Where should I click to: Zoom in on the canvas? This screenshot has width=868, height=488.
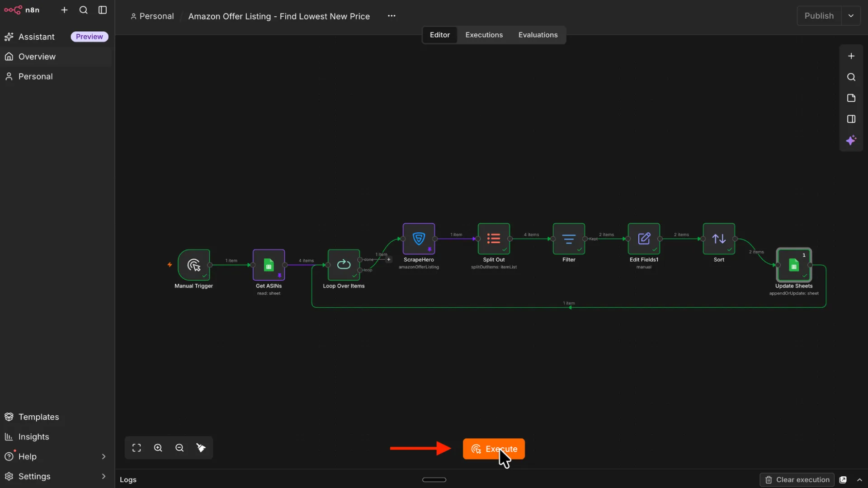(x=158, y=448)
